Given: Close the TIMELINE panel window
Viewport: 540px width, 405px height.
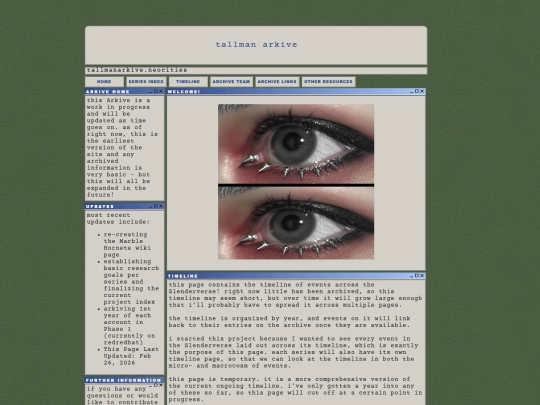Looking at the screenshot, I should point(422,276).
